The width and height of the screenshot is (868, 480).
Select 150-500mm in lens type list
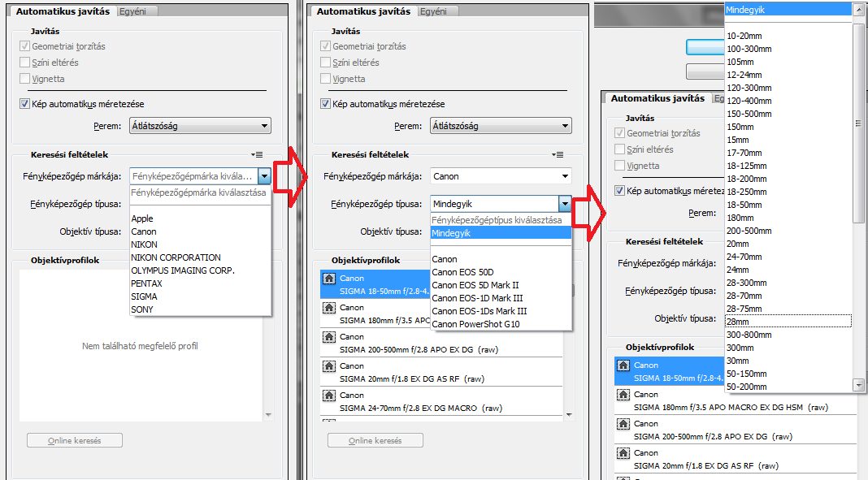(788, 114)
